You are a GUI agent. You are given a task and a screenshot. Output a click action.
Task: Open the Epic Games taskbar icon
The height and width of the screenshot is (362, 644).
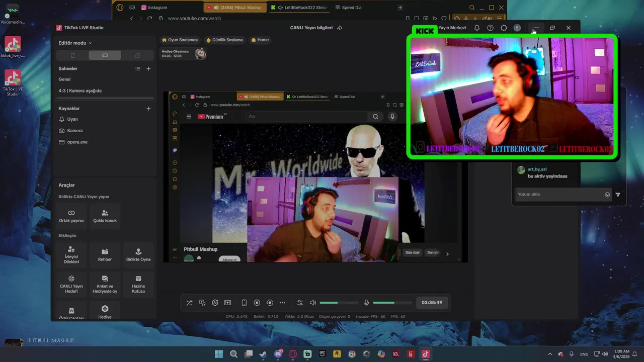322,354
